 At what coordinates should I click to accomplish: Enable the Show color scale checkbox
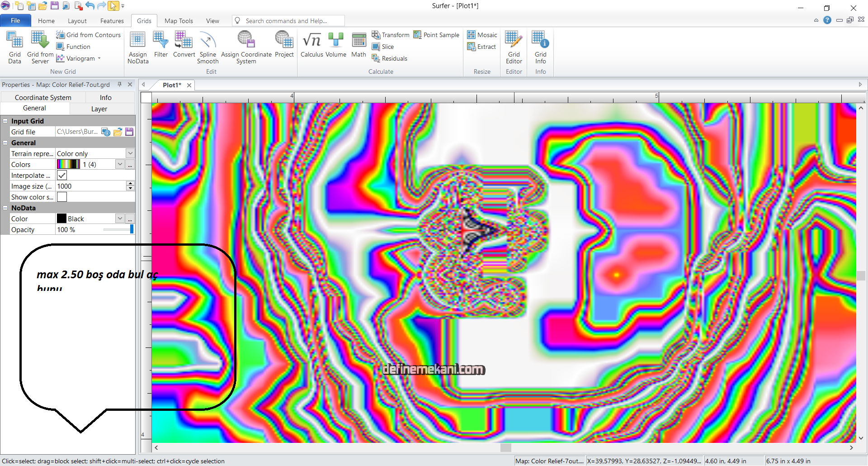[x=62, y=197]
